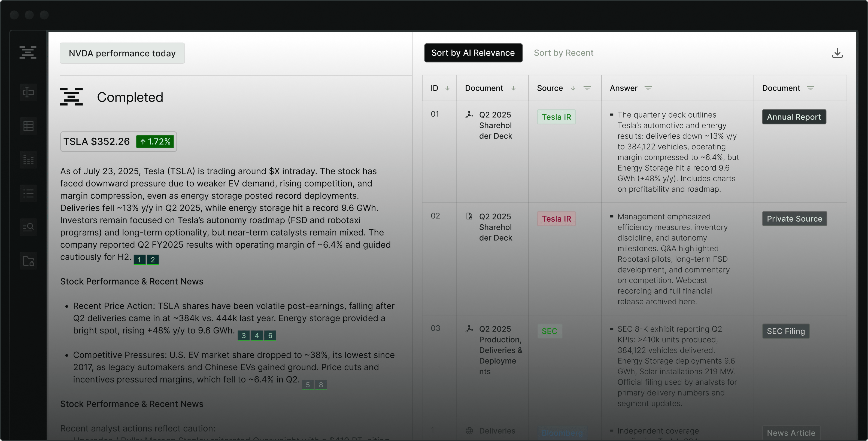The image size is (868, 441).
Task: Click the dotted grid sidebar icon
Action: click(28, 160)
